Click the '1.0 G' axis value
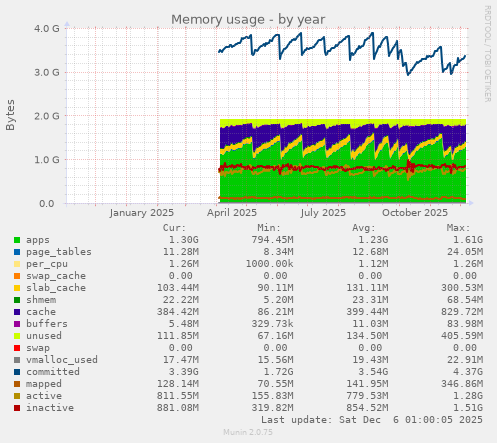 (47, 160)
